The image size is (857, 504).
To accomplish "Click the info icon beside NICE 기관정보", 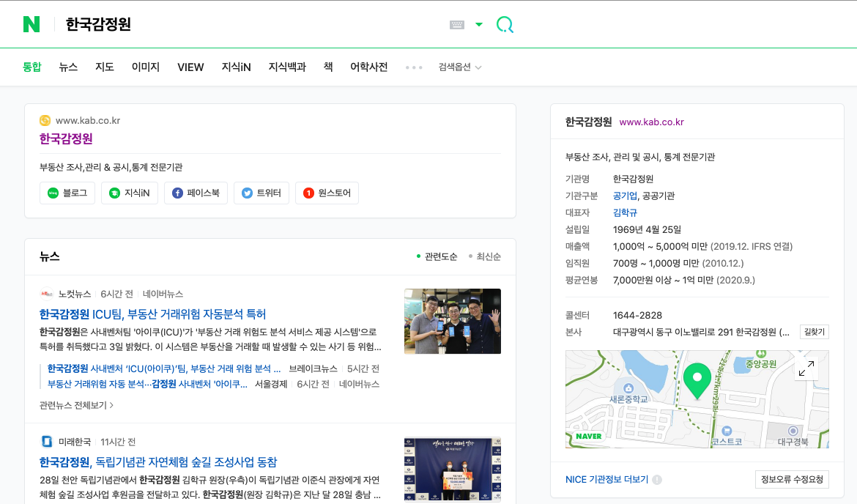I will coord(657,479).
